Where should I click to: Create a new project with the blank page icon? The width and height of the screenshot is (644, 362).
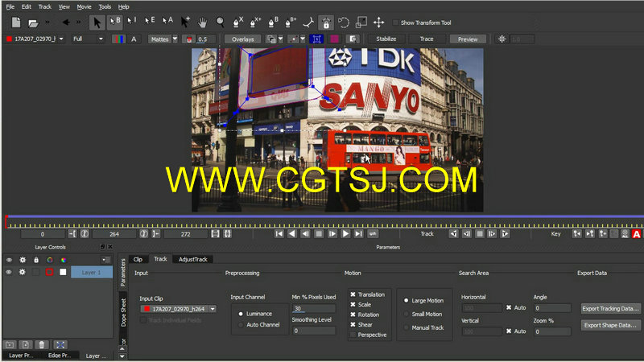(16, 23)
